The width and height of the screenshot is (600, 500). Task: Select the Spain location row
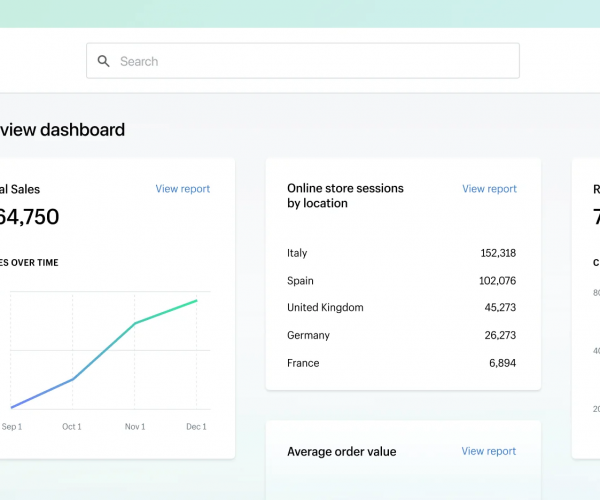click(x=401, y=281)
